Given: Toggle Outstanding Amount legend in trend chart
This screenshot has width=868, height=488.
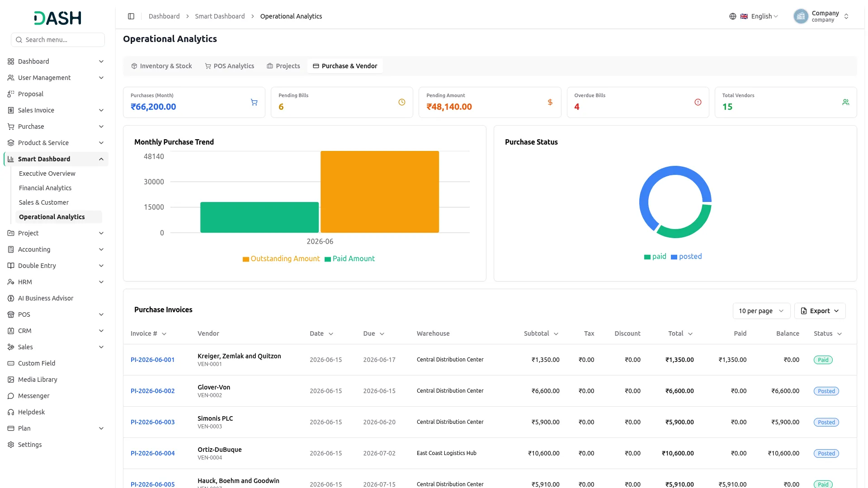Looking at the screenshot, I should 281,259.
